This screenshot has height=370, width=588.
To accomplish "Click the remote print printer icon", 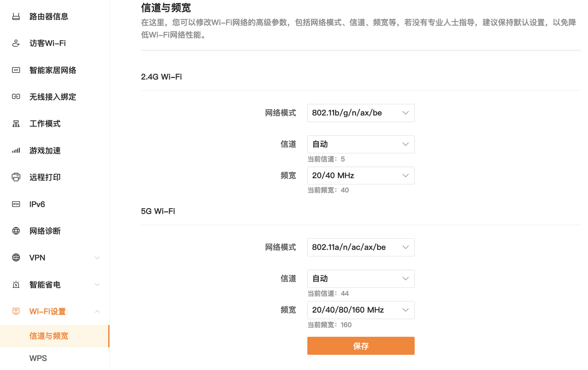I will [x=16, y=177].
